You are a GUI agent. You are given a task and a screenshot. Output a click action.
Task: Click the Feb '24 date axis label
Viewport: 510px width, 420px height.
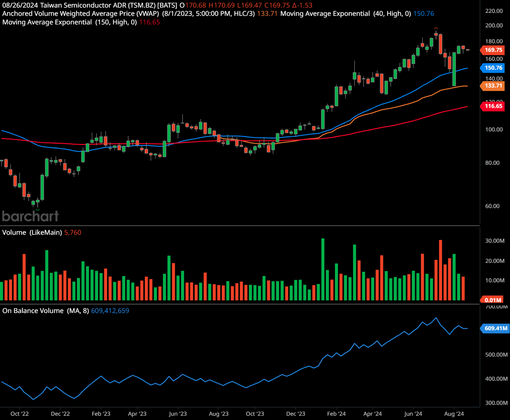[336, 414]
